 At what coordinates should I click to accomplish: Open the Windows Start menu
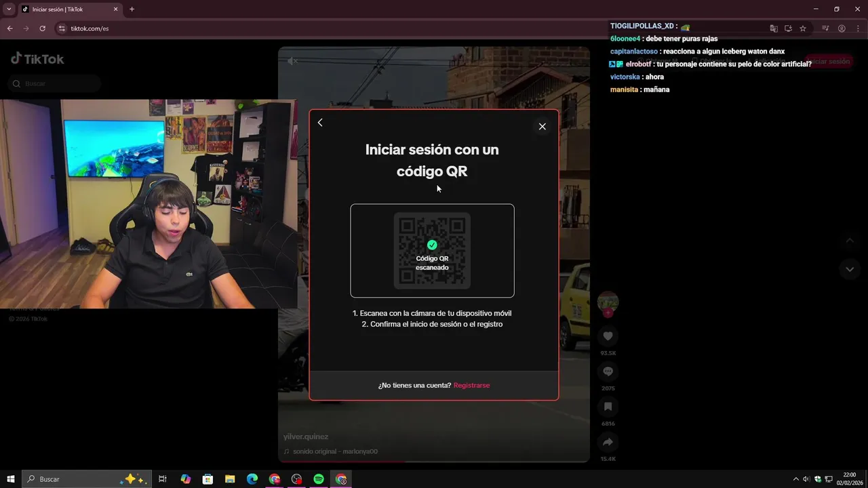coord(11,479)
